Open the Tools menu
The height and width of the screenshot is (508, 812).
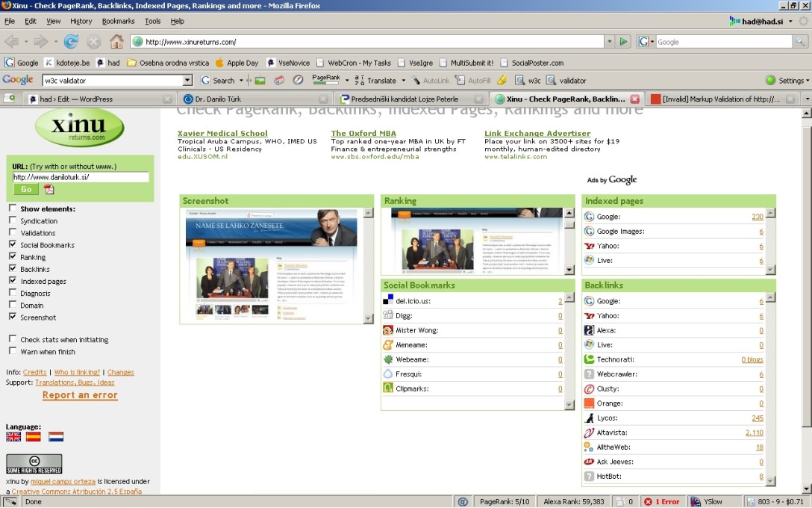click(152, 21)
